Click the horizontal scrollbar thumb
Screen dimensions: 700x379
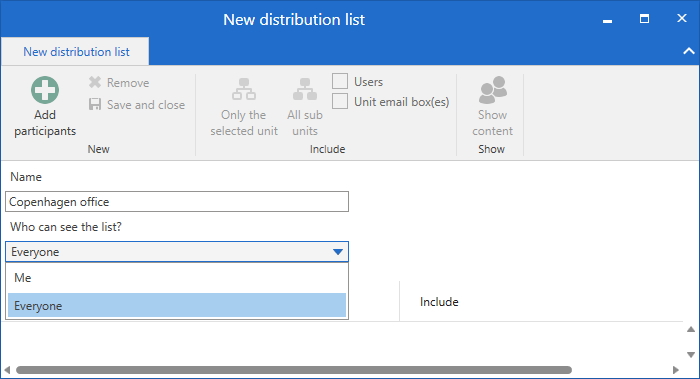coord(294,370)
